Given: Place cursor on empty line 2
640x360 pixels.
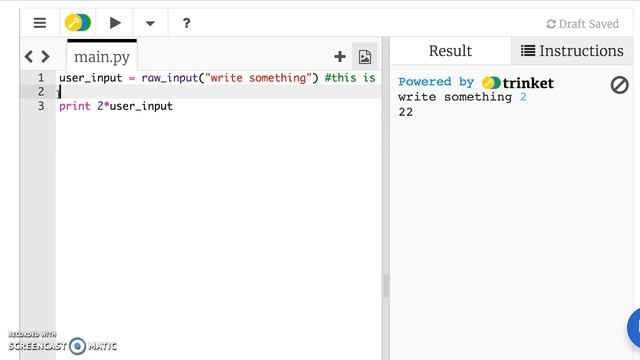Looking at the screenshot, I should click(218, 92).
